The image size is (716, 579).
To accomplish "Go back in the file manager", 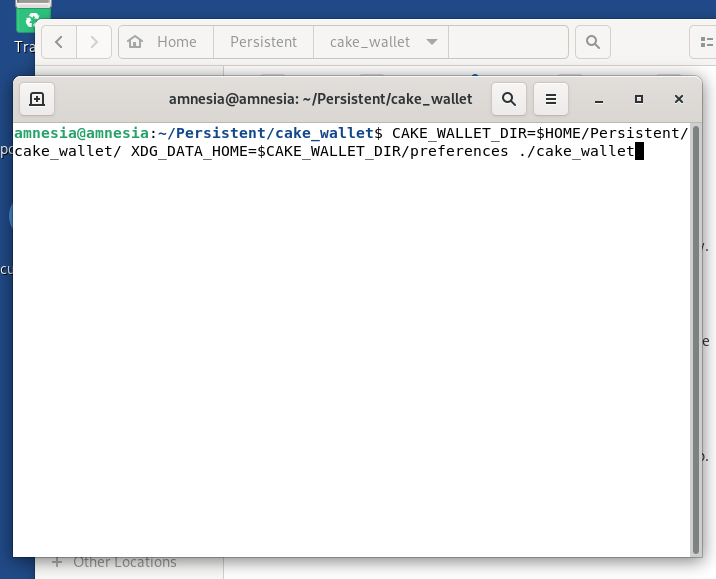I will [x=60, y=42].
